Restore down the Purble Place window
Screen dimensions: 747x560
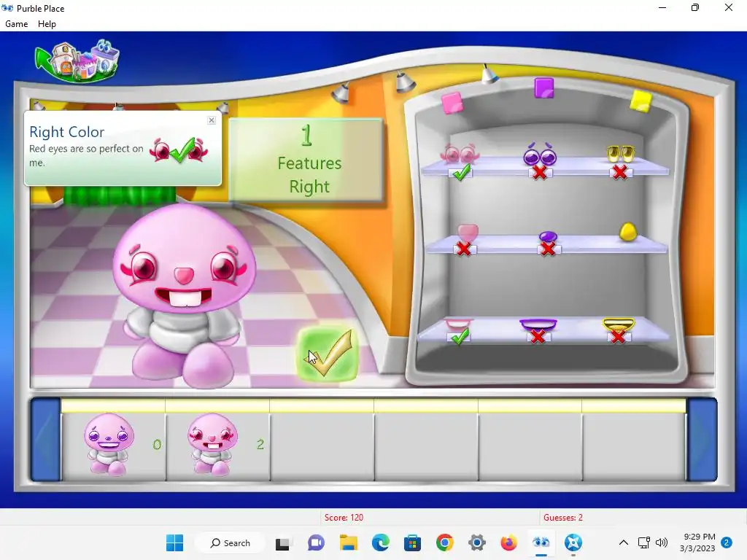(x=695, y=7)
